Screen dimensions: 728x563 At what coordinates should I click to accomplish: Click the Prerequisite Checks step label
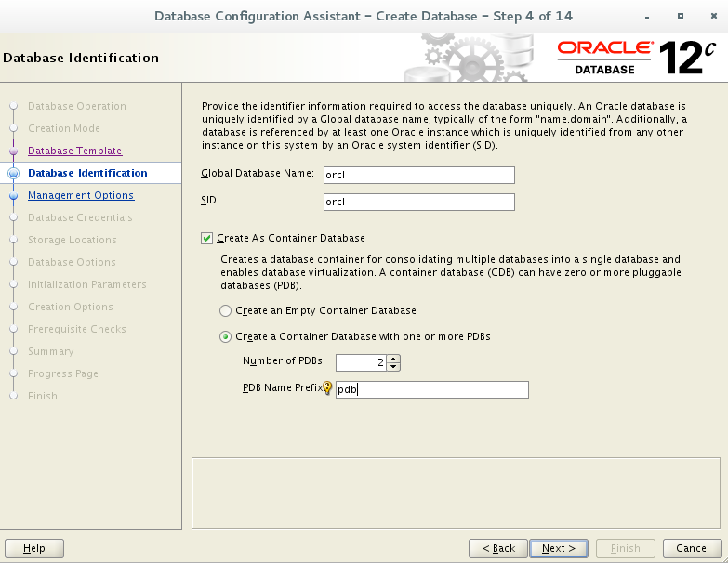pos(76,329)
